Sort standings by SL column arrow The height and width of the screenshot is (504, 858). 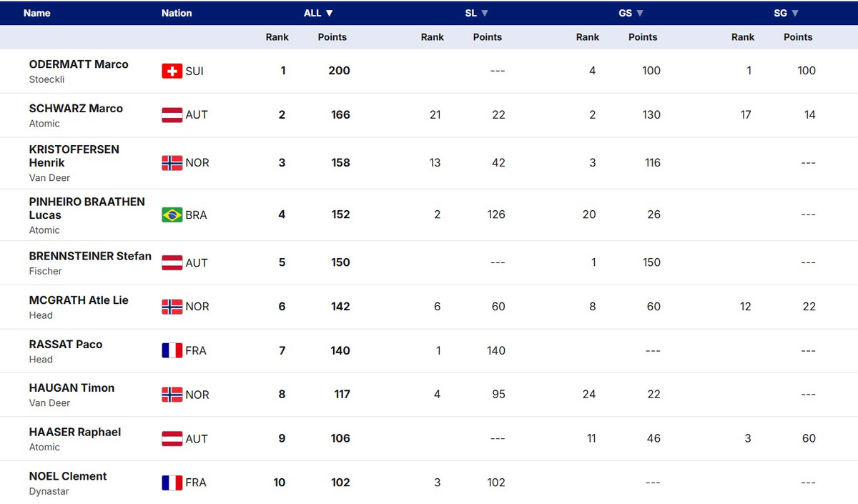click(x=485, y=13)
